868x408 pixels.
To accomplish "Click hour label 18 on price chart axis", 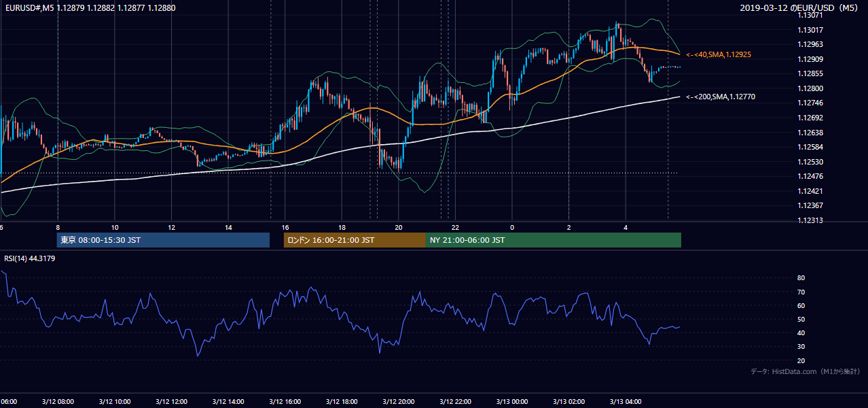I will coord(342,227).
